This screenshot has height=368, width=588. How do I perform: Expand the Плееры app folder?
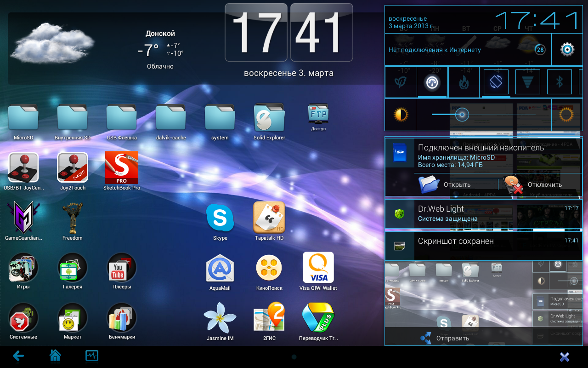pyautogui.click(x=121, y=267)
